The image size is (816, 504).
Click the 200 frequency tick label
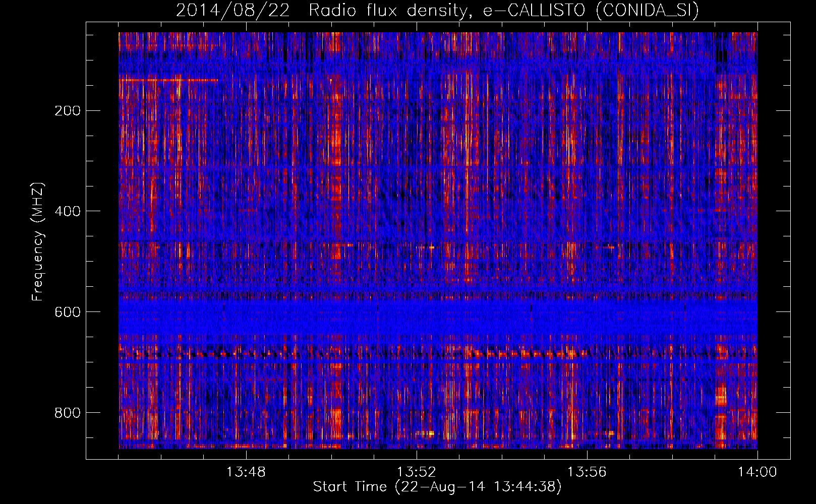(67, 110)
